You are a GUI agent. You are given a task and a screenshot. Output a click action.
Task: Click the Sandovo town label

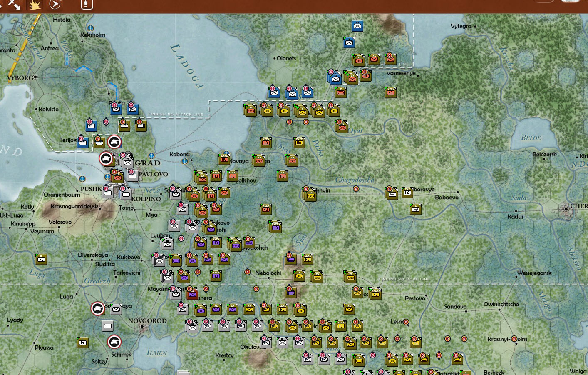455,307
